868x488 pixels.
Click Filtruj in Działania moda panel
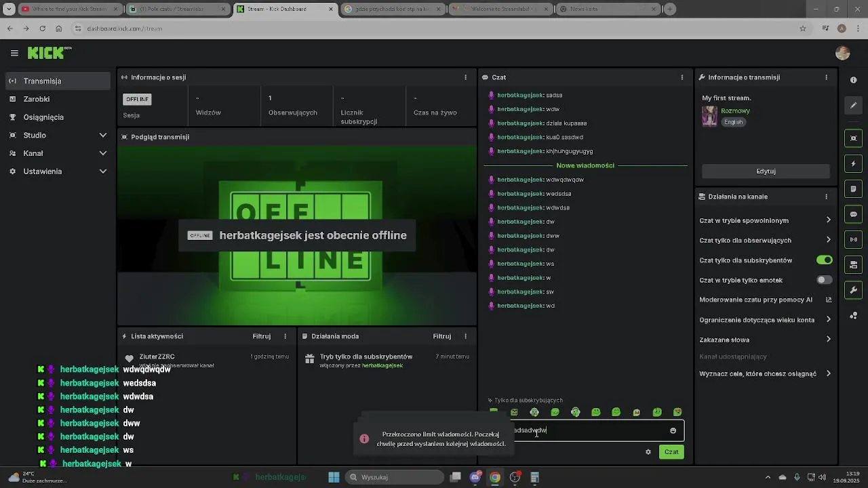click(x=442, y=336)
